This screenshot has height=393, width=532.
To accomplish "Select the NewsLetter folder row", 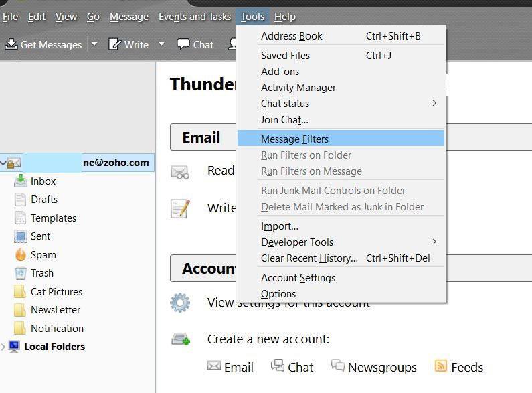I will pyautogui.click(x=78, y=310).
